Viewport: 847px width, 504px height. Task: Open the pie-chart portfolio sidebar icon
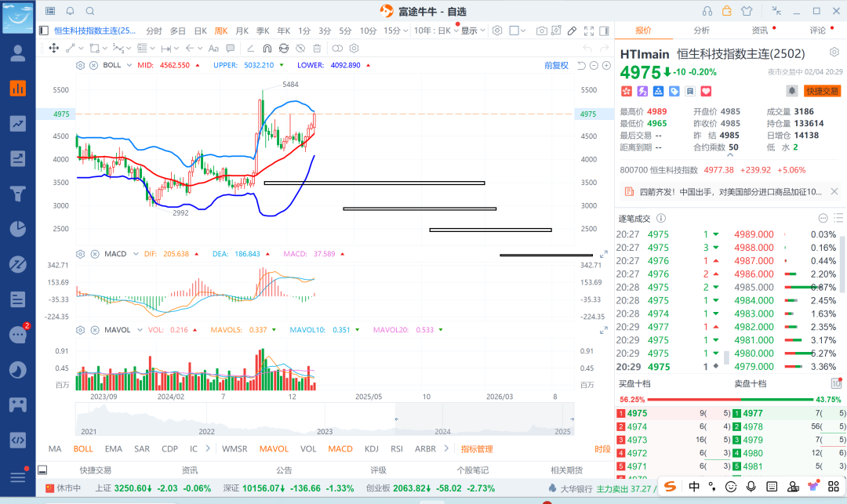[x=18, y=229]
